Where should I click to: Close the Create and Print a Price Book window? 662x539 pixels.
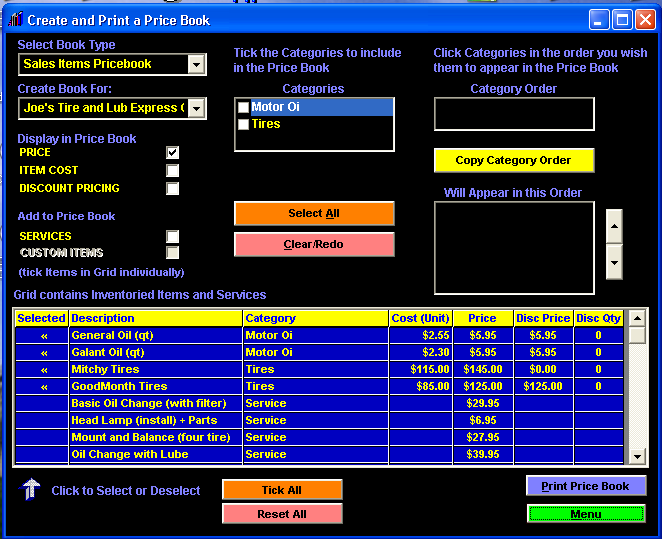pos(646,19)
